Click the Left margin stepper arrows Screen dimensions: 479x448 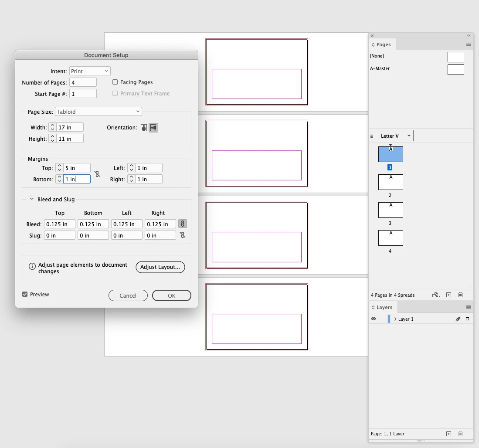tap(131, 168)
